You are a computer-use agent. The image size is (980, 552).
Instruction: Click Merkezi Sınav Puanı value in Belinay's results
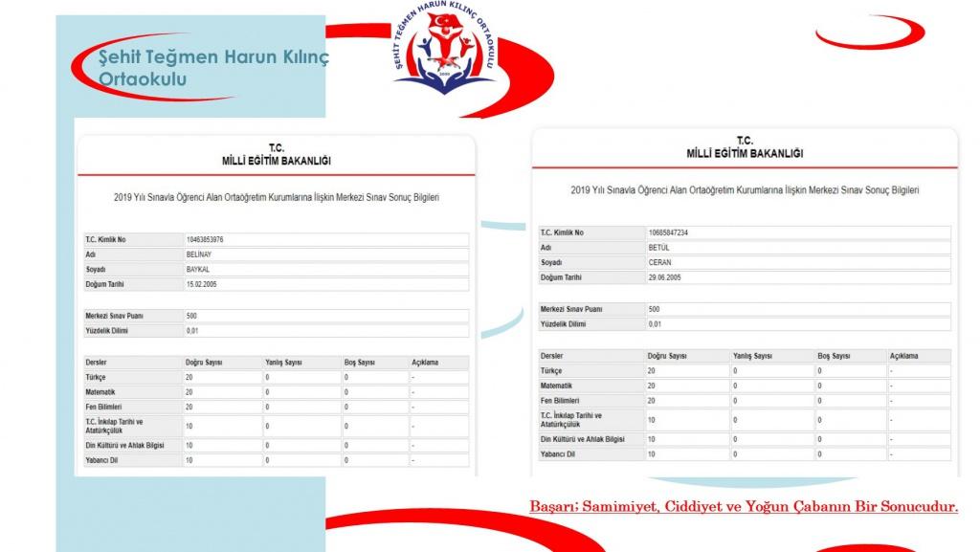(325, 316)
